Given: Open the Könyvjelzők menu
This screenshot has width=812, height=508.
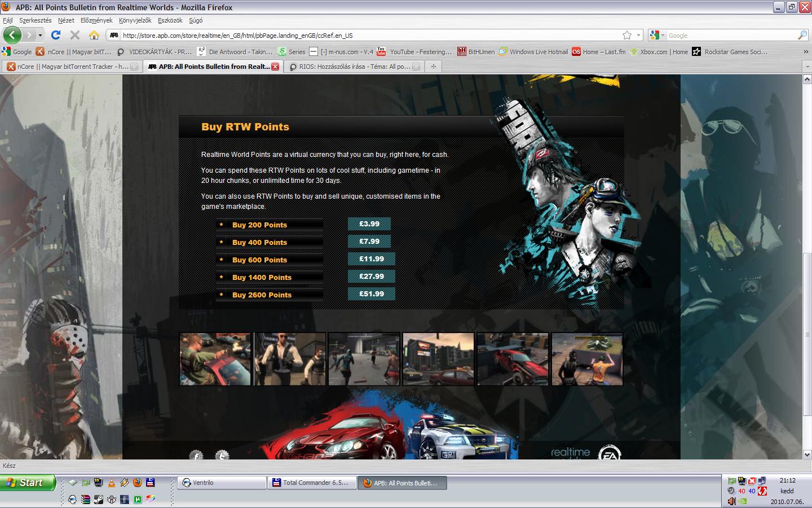Looking at the screenshot, I should (135, 20).
